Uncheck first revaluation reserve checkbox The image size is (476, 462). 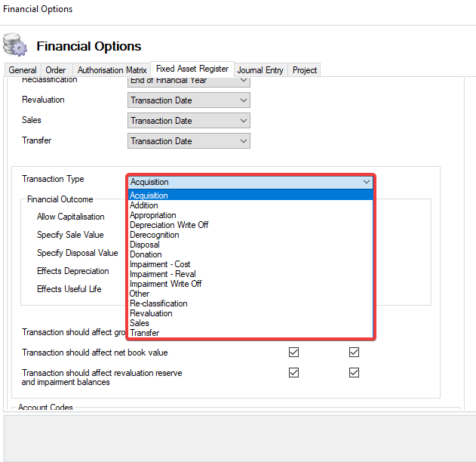coord(294,373)
